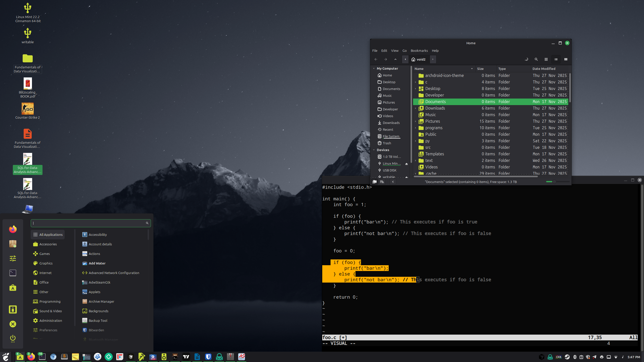Adjust the file manager zoom slider

[554, 182]
